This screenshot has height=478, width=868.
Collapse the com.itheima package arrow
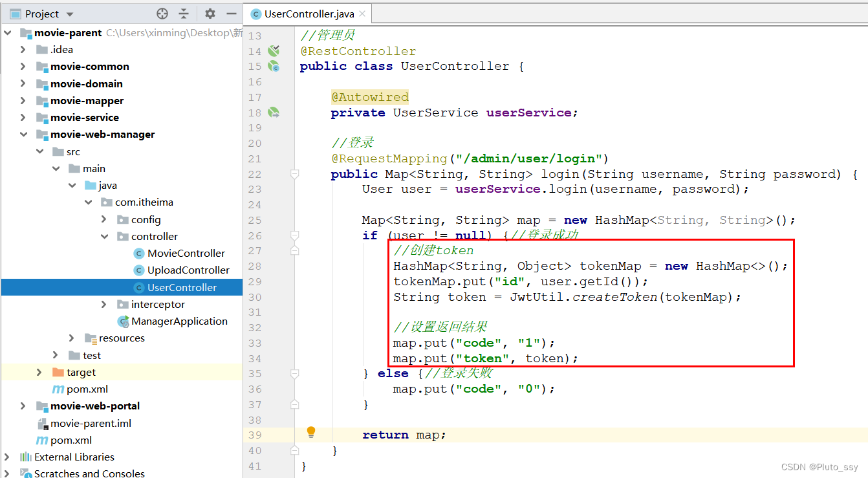(88, 202)
